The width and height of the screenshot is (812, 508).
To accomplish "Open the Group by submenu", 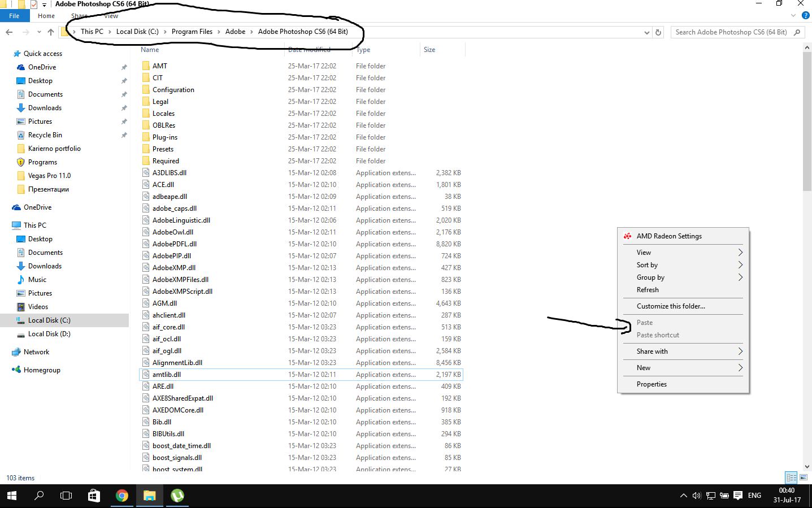I will 683,277.
